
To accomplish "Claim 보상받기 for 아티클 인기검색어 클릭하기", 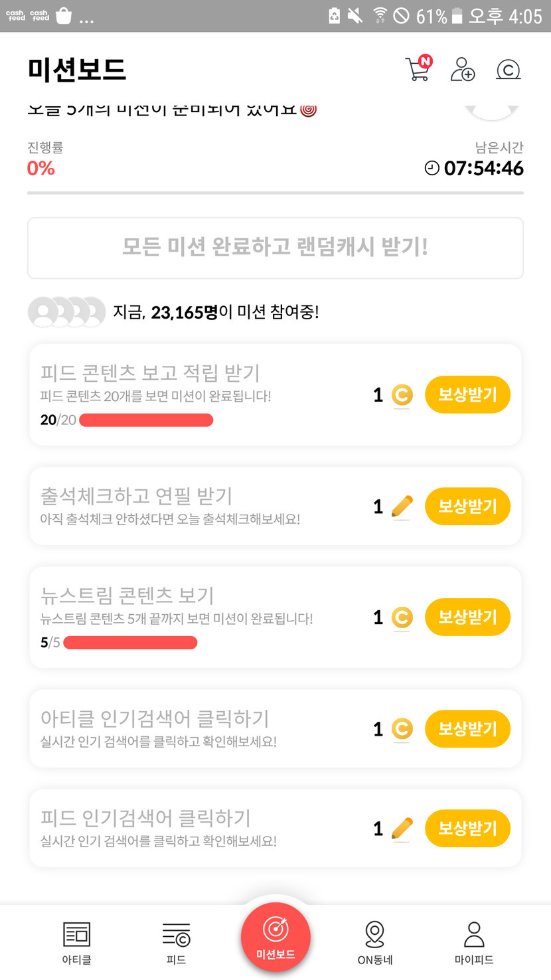I will 467,729.
